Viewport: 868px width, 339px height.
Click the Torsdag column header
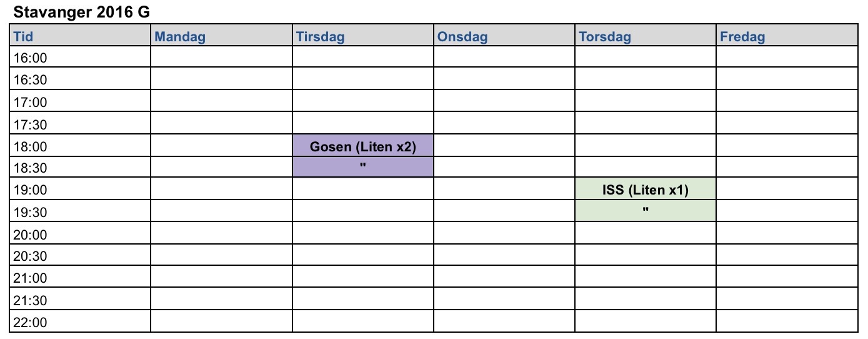(645, 36)
